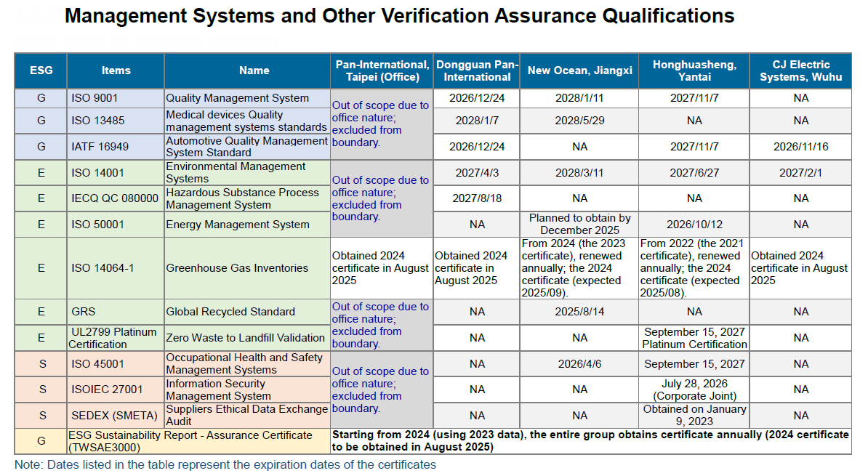Click the Items column header
Screen dimensions: 868x476
click(x=116, y=70)
